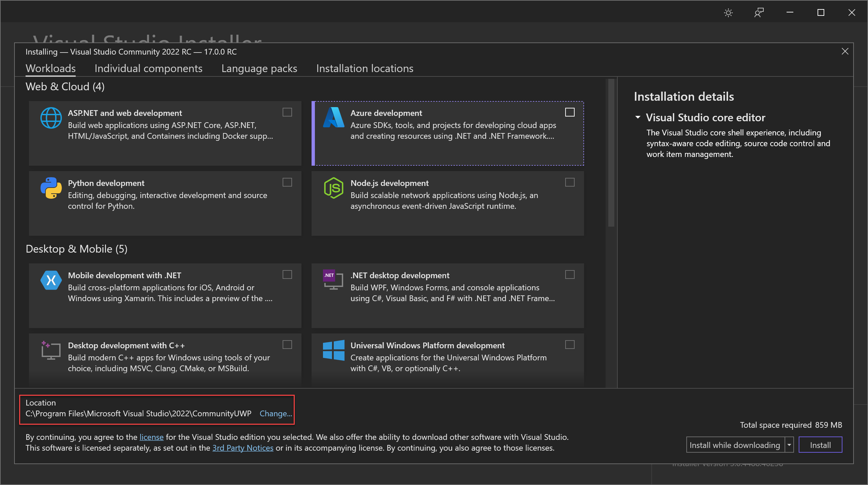Click the Python development icon
This screenshot has height=485, width=868.
[x=51, y=188]
